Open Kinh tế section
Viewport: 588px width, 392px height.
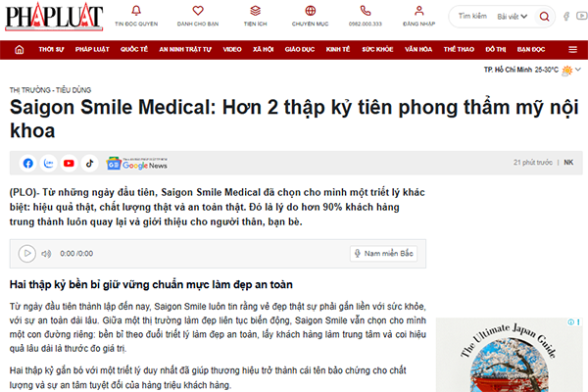click(338, 50)
